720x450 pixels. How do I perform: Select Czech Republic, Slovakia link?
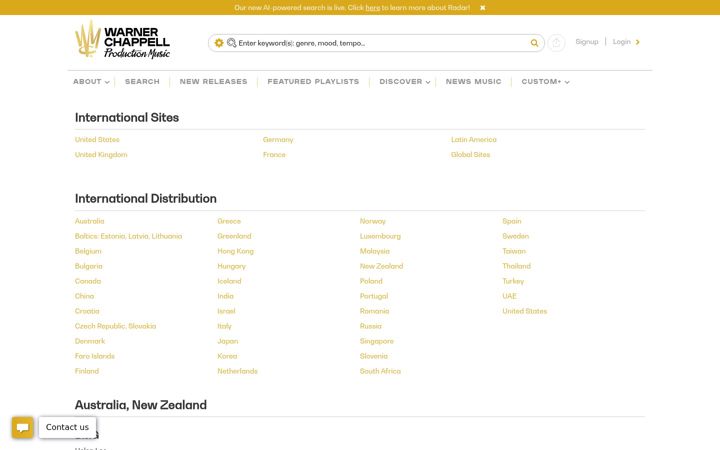(115, 326)
